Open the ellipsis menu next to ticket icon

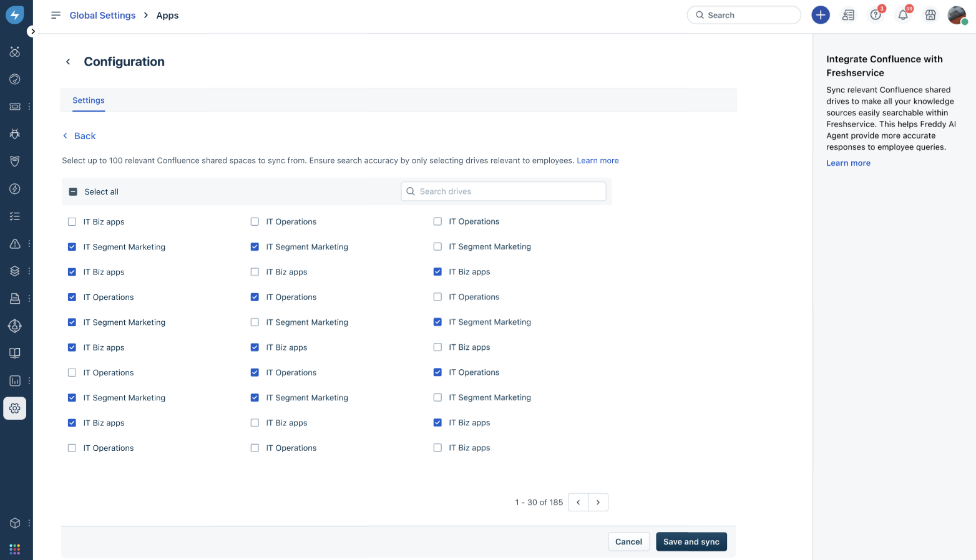coord(29,107)
